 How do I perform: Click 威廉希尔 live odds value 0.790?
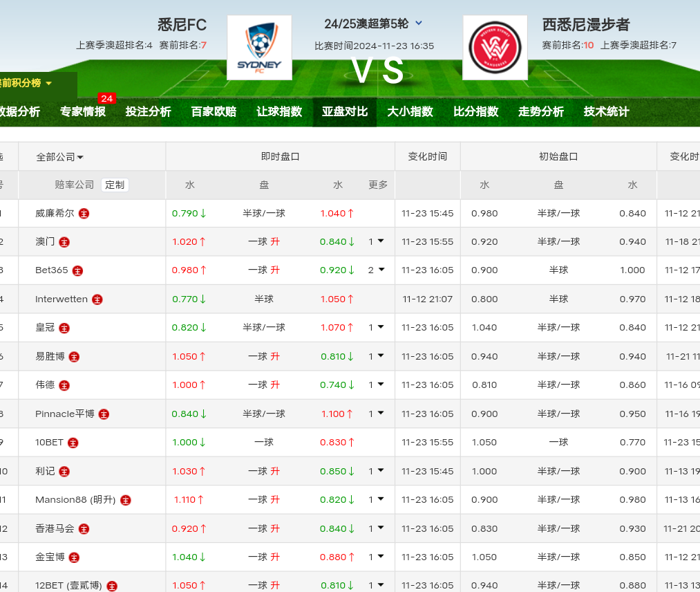point(185,214)
